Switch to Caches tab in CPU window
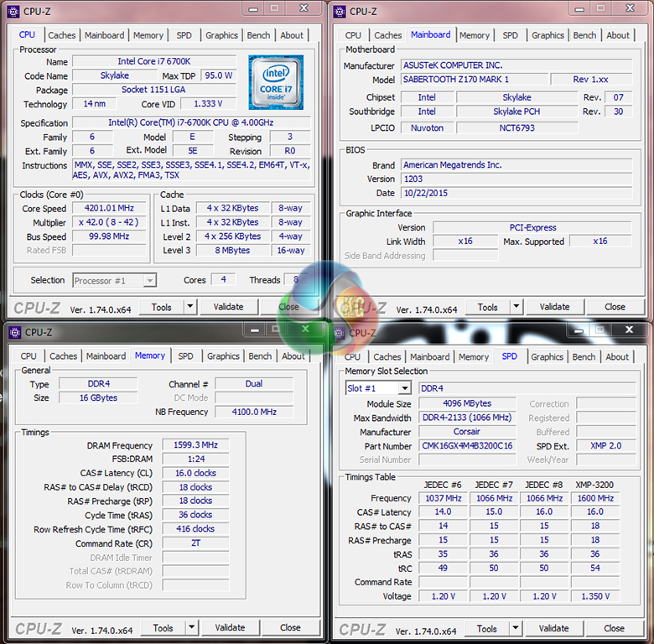Image resolution: width=654 pixels, height=644 pixels. point(62,35)
